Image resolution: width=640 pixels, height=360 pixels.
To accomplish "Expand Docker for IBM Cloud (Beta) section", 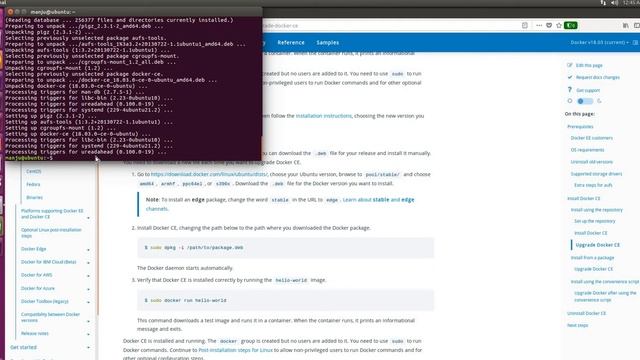I will 88,262.
